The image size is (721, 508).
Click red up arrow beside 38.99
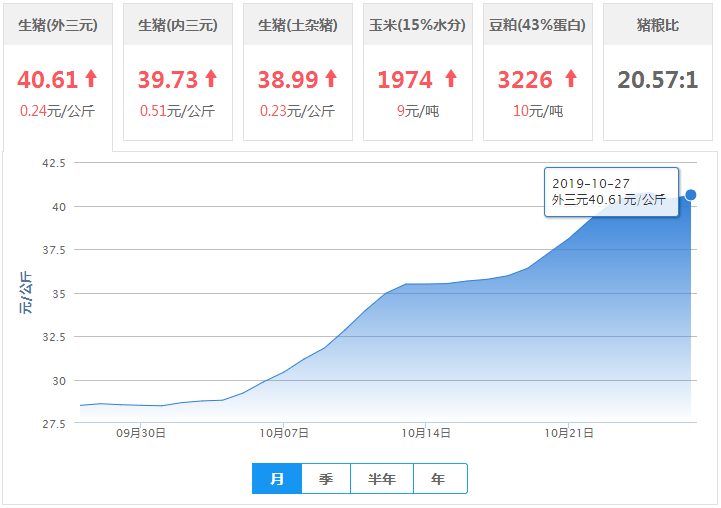coord(331,78)
